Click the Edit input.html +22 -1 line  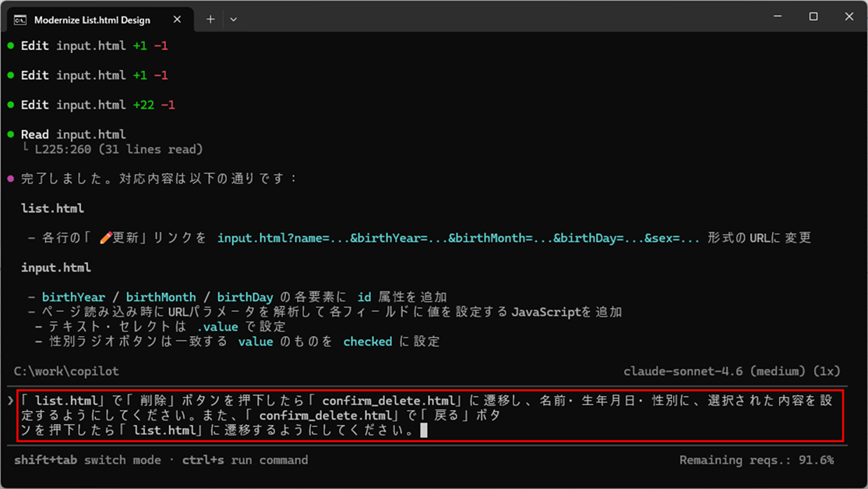click(97, 105)
